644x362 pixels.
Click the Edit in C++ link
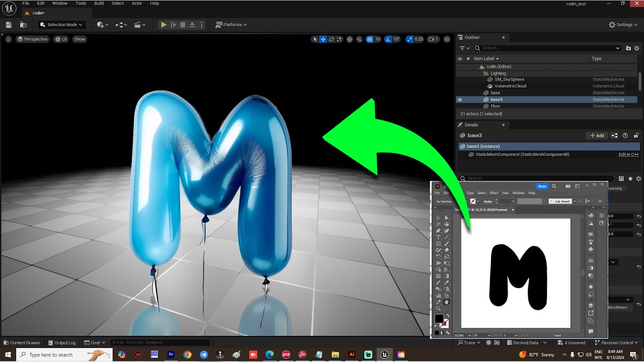click(628, 154)
